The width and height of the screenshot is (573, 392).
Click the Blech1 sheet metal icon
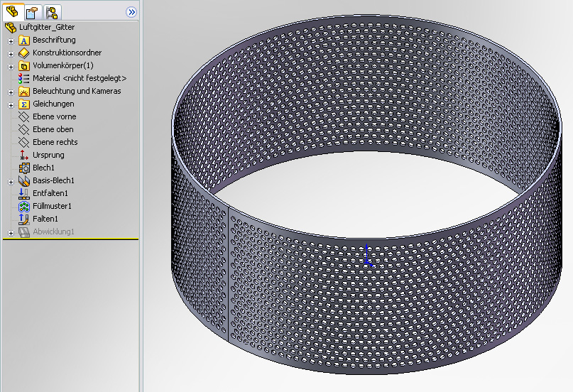(x=23, y=168)
